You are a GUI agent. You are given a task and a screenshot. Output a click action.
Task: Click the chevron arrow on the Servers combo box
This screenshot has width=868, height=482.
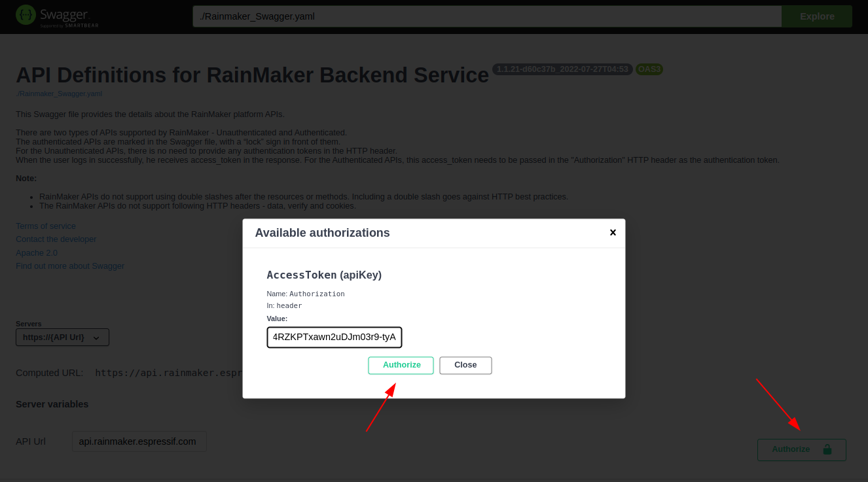point(98,337)
